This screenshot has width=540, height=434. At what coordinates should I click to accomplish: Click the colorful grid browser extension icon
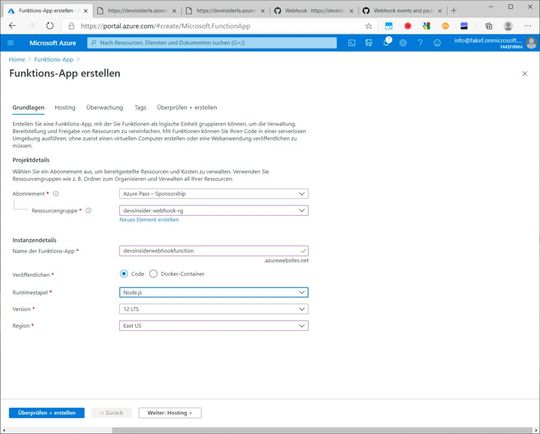[x=426, y=26]
